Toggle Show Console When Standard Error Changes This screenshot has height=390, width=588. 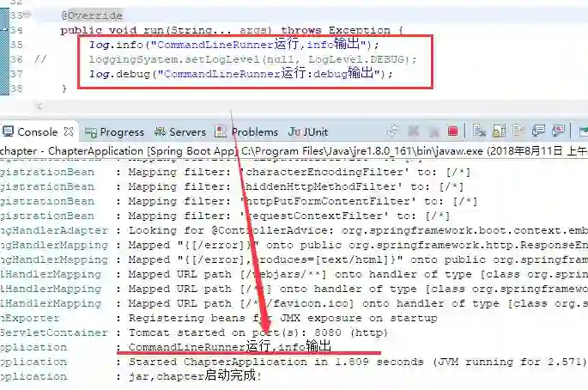[558, 131]
